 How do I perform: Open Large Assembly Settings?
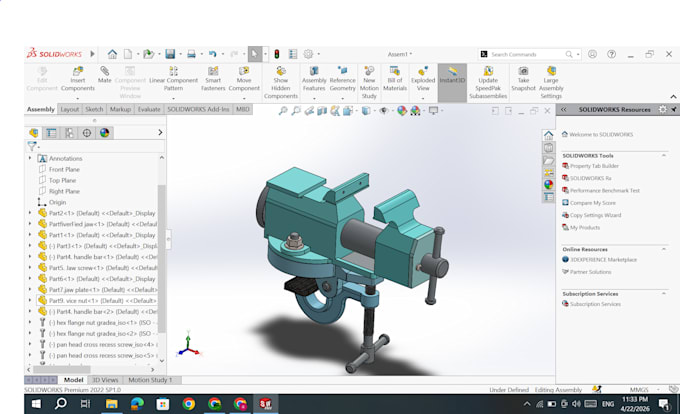[551, 82]
